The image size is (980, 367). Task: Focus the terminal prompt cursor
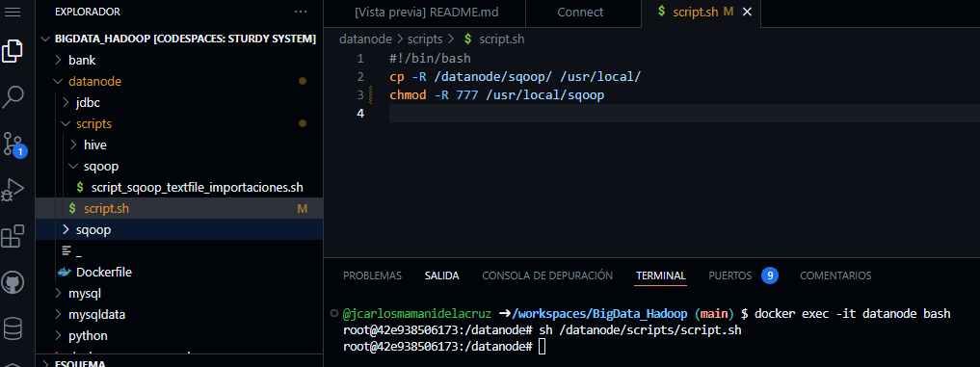point(542,347)
